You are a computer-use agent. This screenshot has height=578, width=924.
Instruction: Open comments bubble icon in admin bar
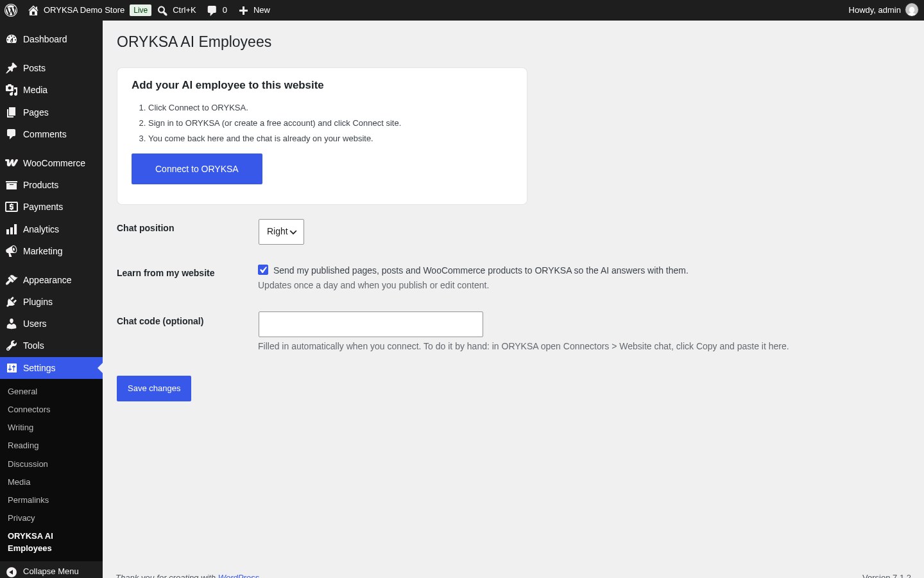(212, 10)
